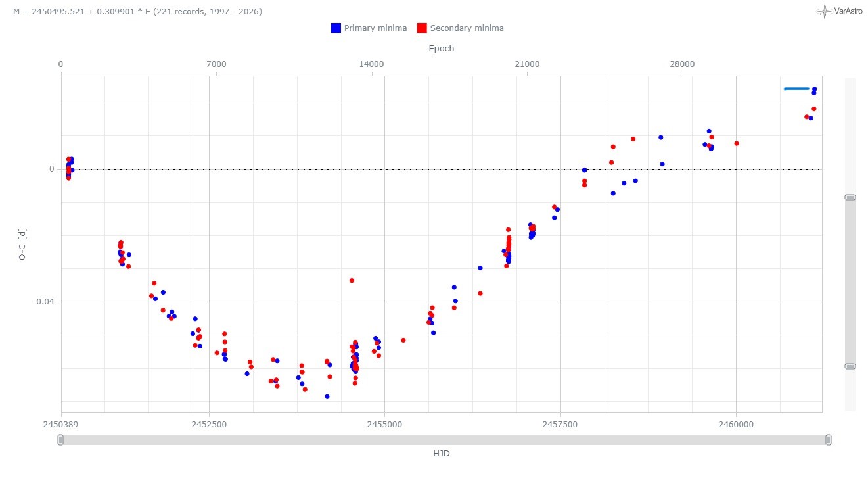Click the HJD bottom axis title
868x478 pixels.
click(x=441, y=454)
